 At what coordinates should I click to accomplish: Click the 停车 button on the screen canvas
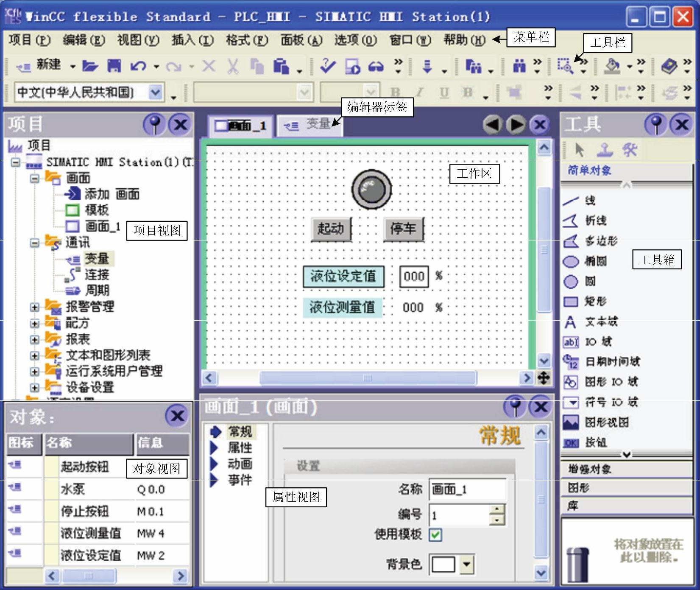404,229
